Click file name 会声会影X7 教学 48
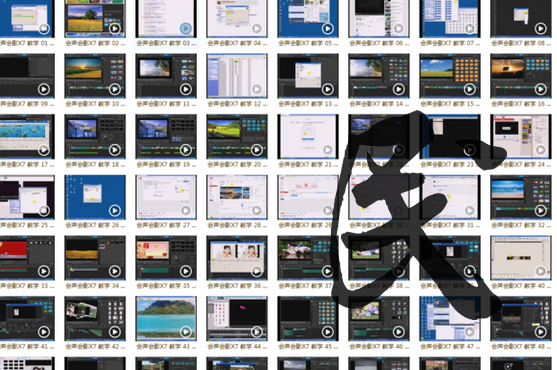 point(521,347)
